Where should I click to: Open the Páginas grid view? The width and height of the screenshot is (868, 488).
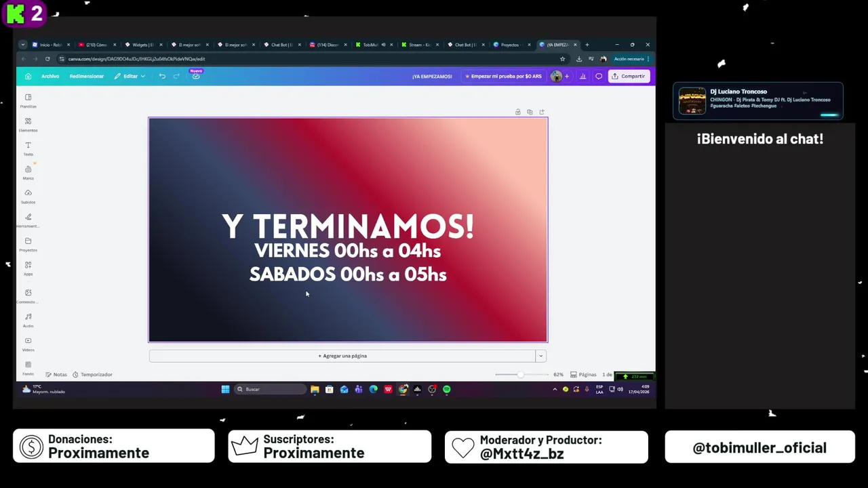tap(583, 374)
